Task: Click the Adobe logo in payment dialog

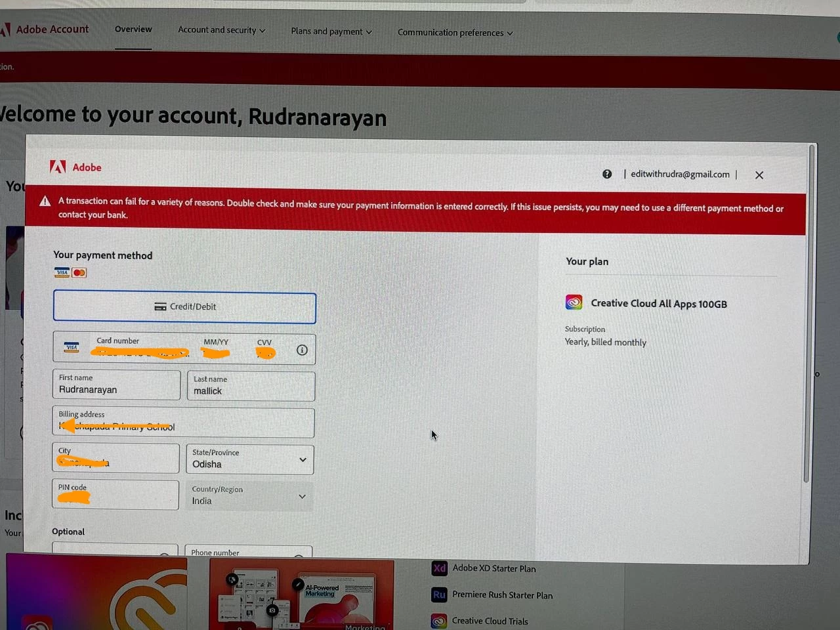Action: [75, 167]
